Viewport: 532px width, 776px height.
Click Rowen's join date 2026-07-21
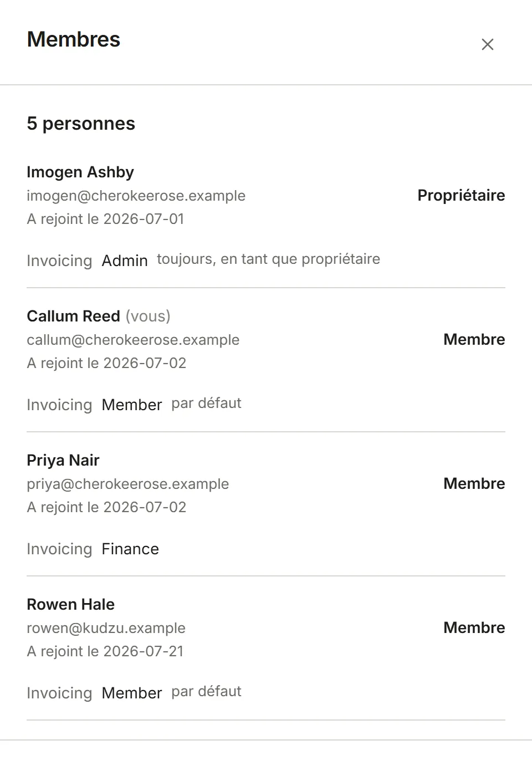click(144, 651)
